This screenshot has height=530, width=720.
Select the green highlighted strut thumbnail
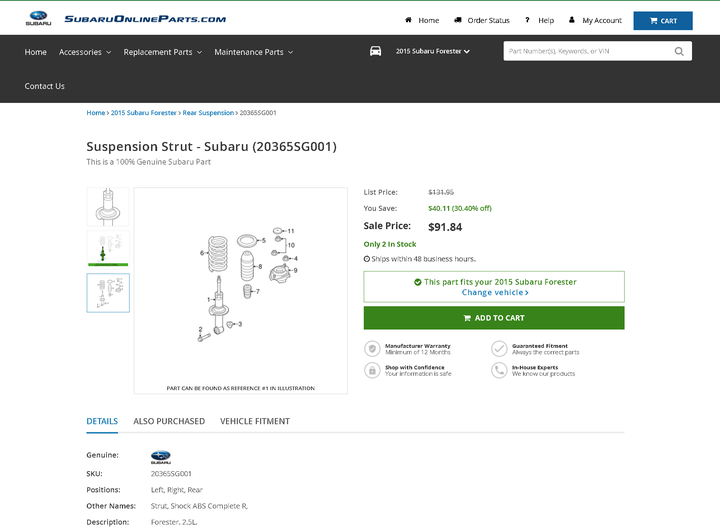tap(108, 249)
